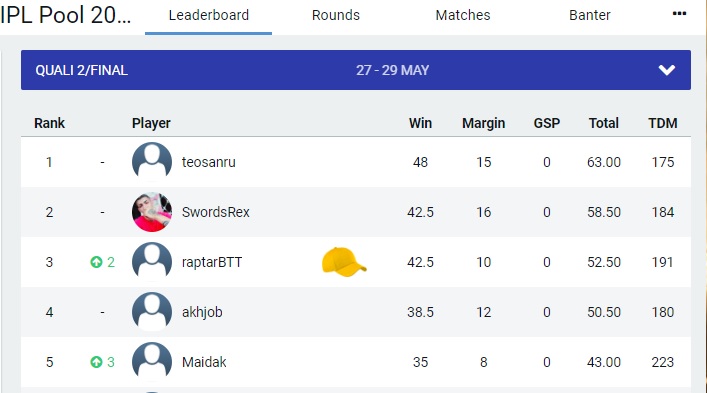This screenshot has height=393, width=707.
Task: Switch to the Rounds tab
Action: tap(336, 15)
